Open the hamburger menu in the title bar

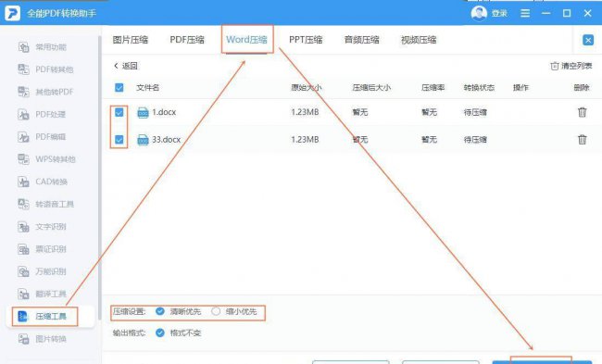point(525,14)
